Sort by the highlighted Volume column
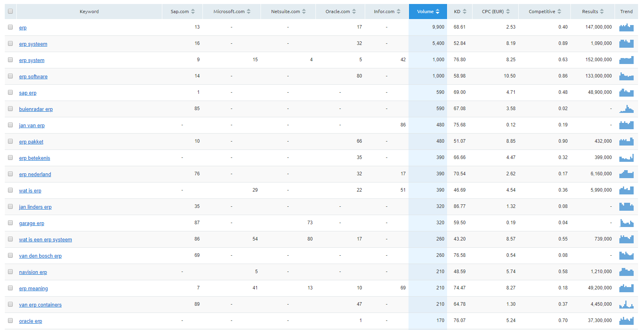Screen dimensions: 644x330 428,12
